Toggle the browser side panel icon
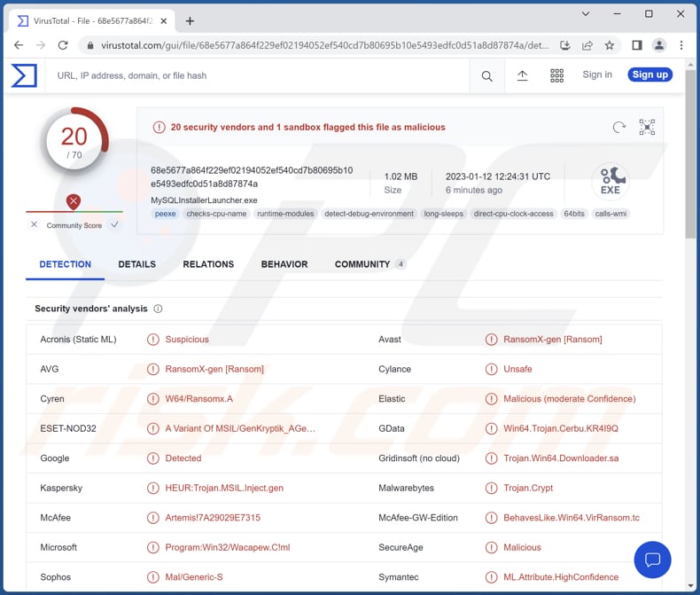The image size is (700, 595). (637, 45)
